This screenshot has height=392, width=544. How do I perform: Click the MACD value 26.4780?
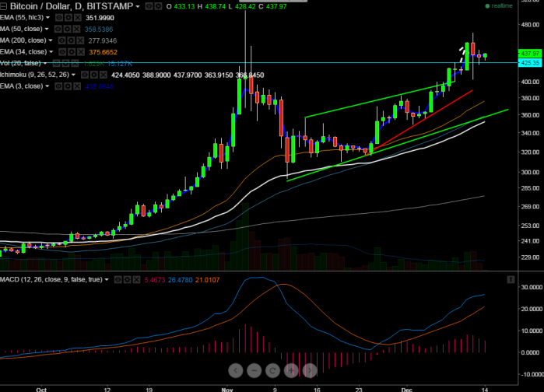pos(180,280)
